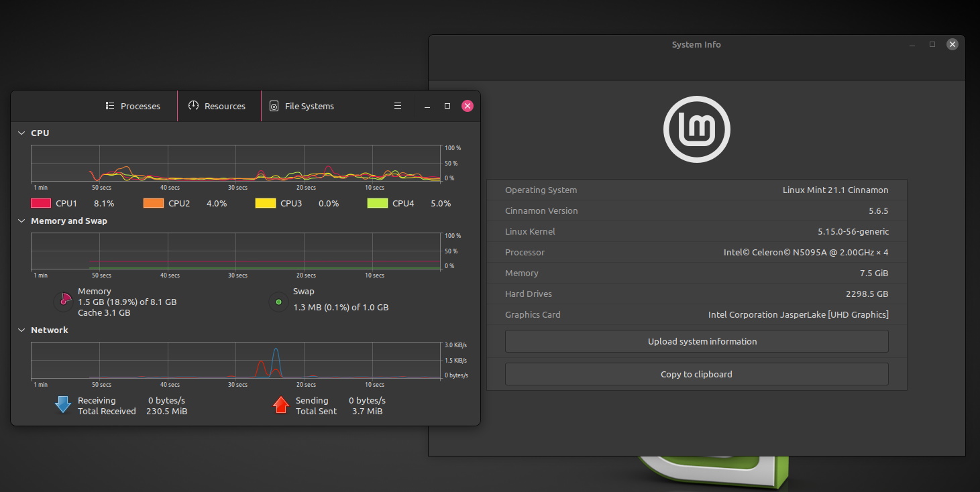Image resolution: width=980 pixels, height=492 pixels.
Task: Click Total Sent value 3.7 MiB
Action: coord(367,411)
